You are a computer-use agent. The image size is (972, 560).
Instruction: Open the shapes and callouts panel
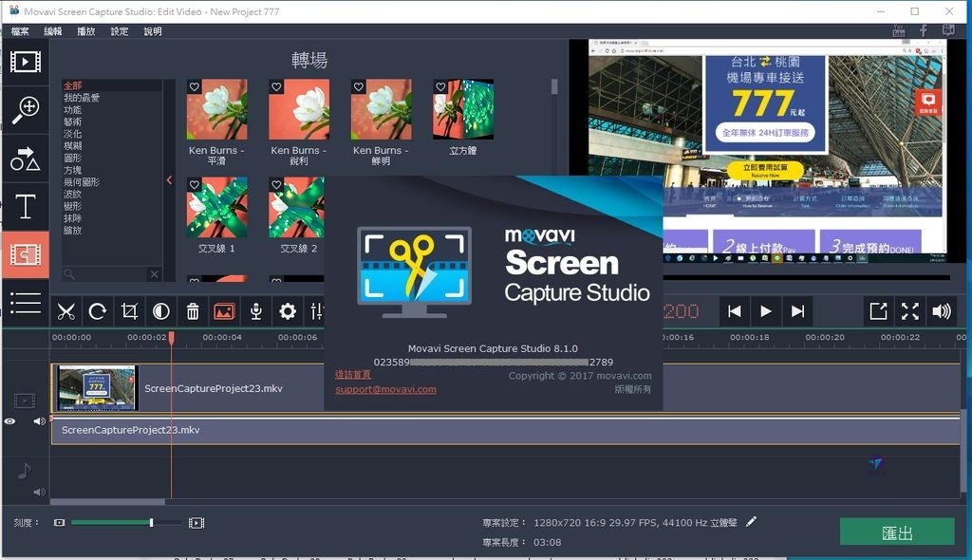coord(26,159)
